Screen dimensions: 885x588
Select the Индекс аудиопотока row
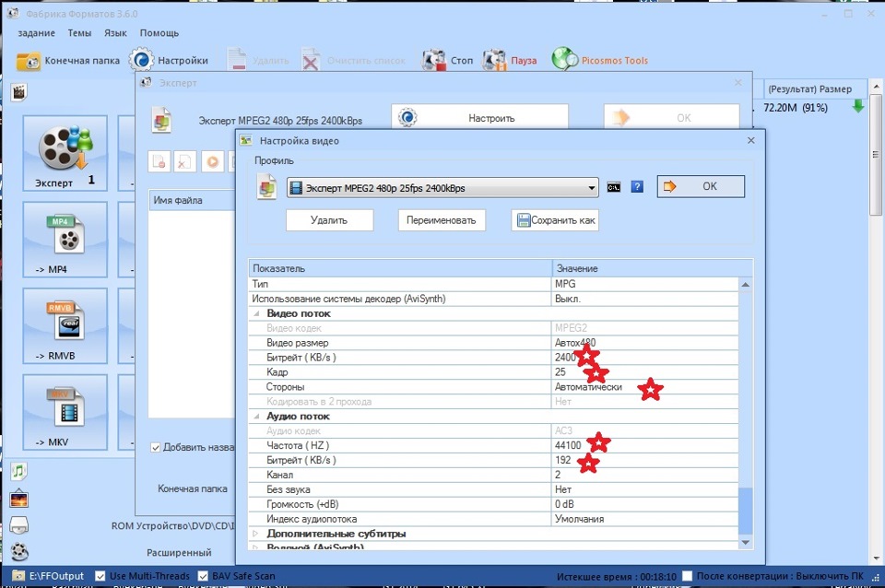493,519
